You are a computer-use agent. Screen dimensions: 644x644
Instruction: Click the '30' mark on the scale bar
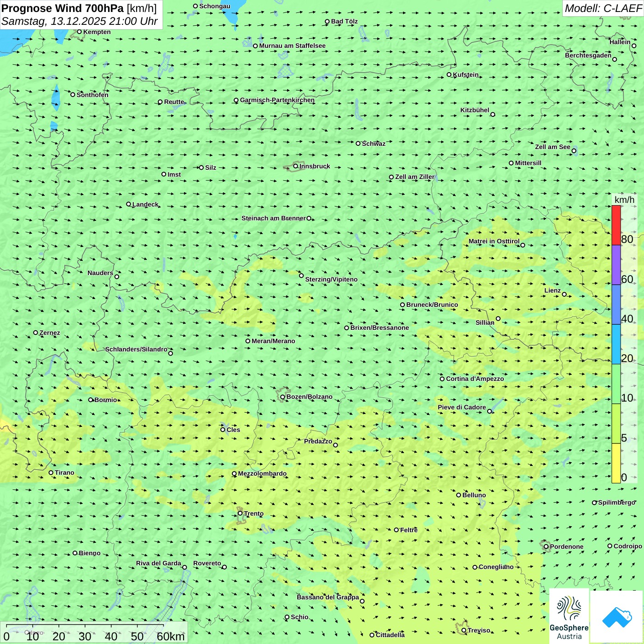tap(85, 636)
